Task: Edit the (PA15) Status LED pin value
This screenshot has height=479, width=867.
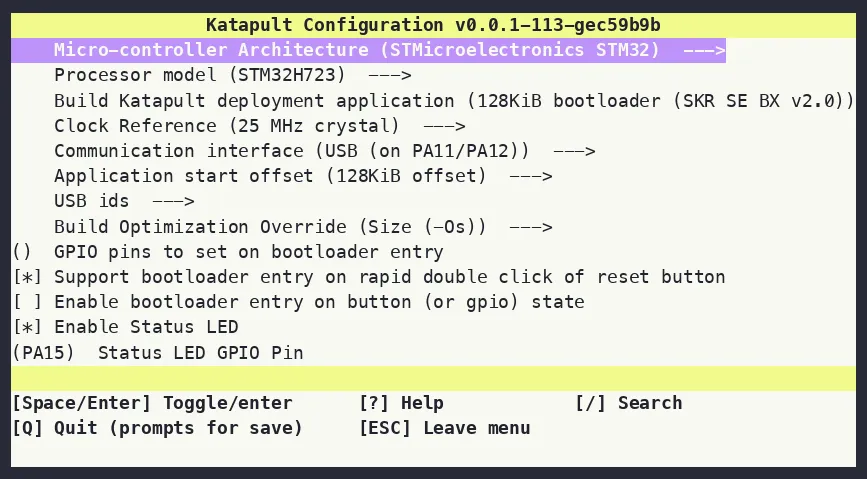Action: click(x=43, y=353)
